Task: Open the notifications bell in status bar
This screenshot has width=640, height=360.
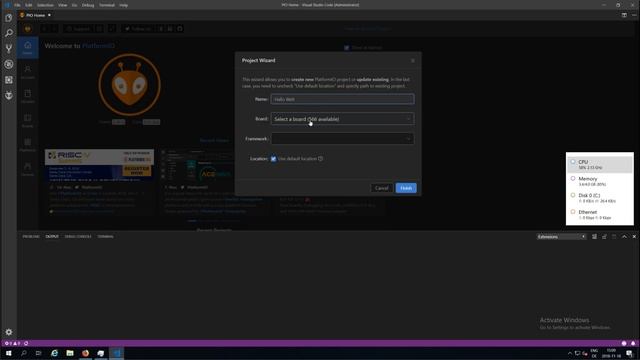Action: (633, 343)
